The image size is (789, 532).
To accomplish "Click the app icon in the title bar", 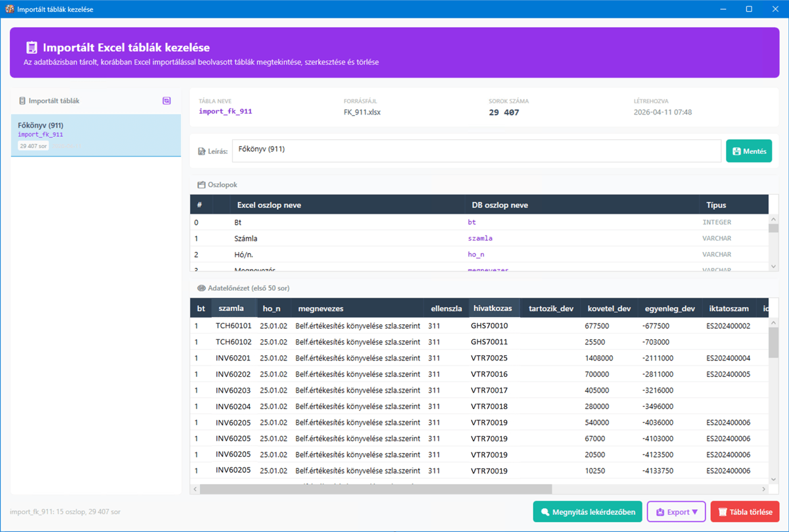I will 9,9.
